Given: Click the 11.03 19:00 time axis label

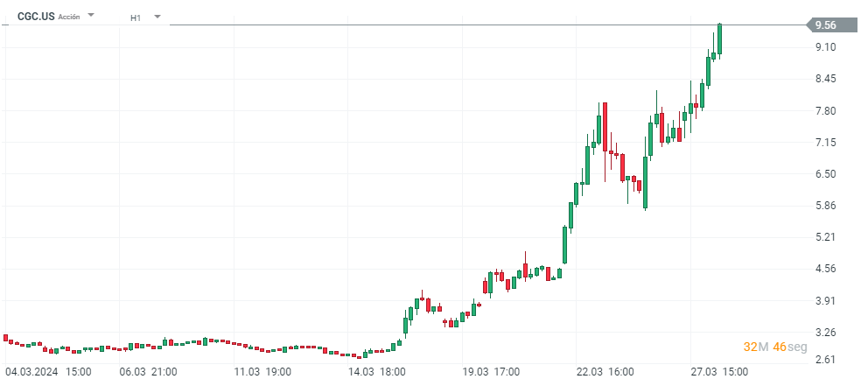Looking at the screenshot, I should click(263, 372).
